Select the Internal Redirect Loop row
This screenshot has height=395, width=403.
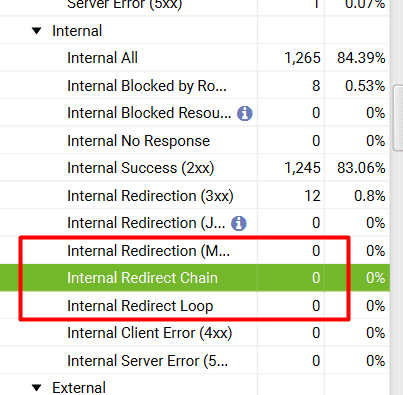pos(195,306)
